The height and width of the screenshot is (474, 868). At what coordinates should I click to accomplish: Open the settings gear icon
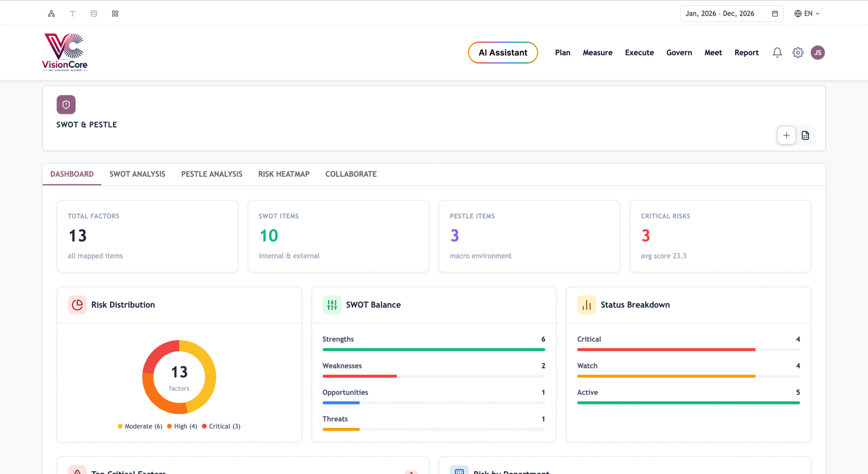(798, 53)
